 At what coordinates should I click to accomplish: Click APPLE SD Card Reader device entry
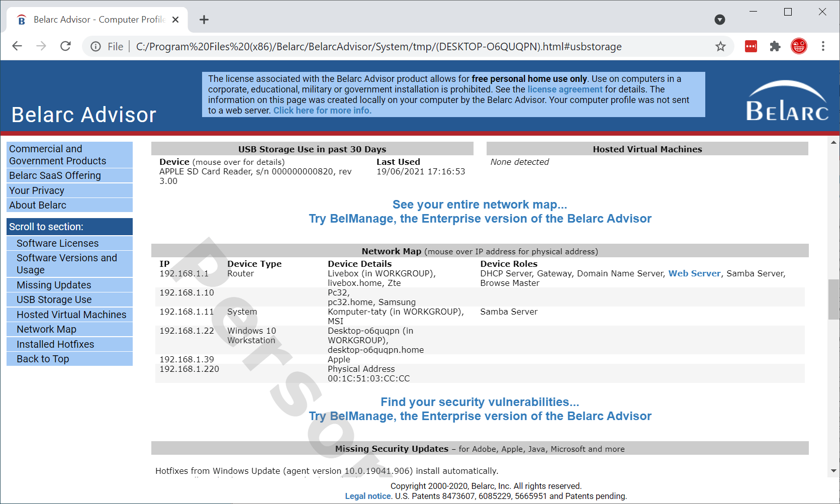[x=255, y=176]
